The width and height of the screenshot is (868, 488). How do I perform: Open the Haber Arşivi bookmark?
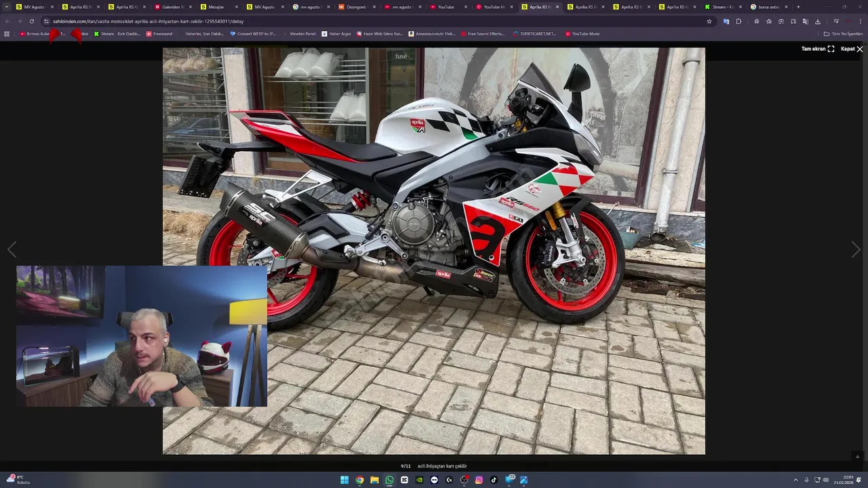tap(336, 33)
